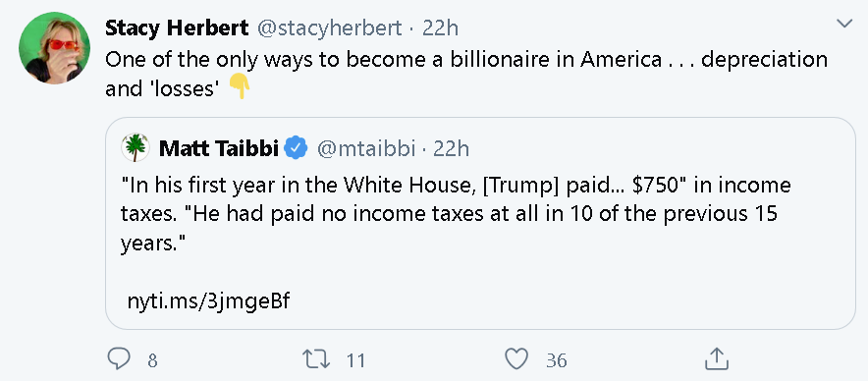Open the Matt Taibbi name link
The width and height of the screenshot is (868, 381).
coord(219,148)
